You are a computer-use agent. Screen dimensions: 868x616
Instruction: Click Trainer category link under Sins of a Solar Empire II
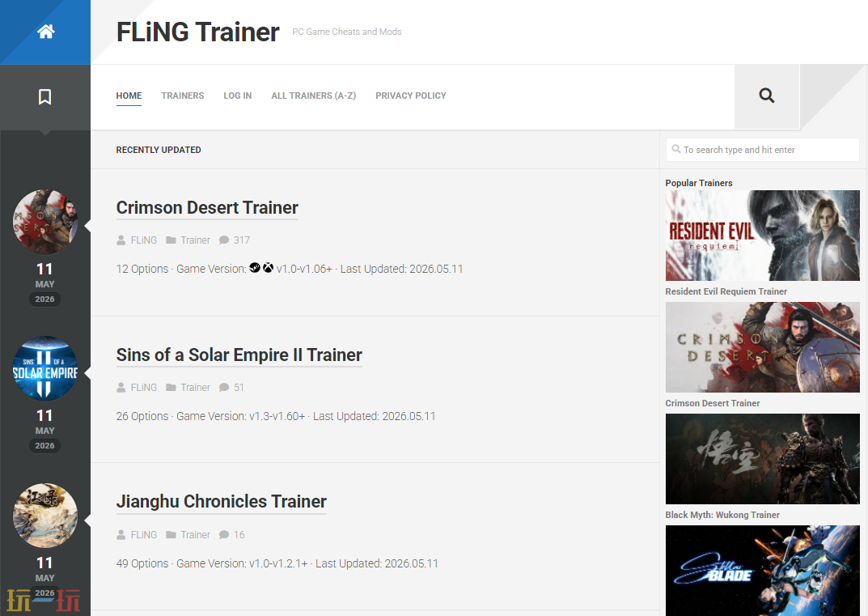click(x=196, y=387)
